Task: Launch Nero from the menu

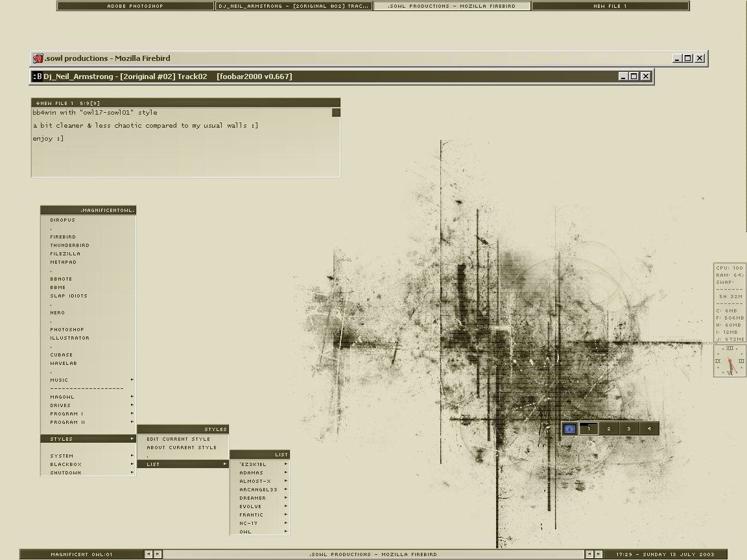Action: coord(88,313)
